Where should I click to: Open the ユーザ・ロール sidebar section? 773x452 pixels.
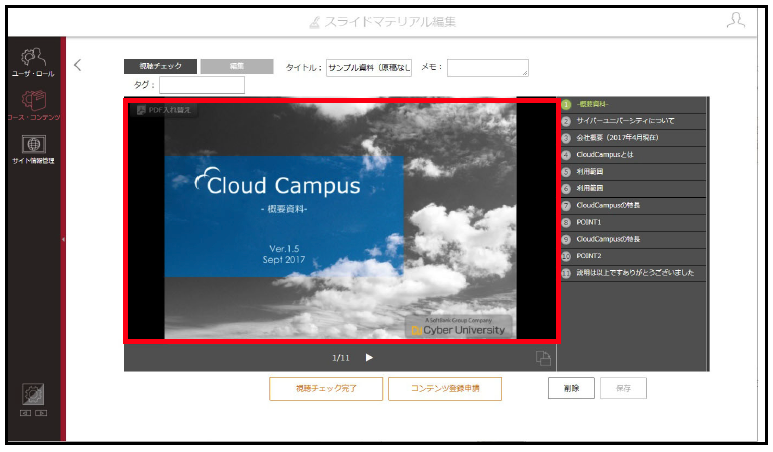tap(33, 62)
